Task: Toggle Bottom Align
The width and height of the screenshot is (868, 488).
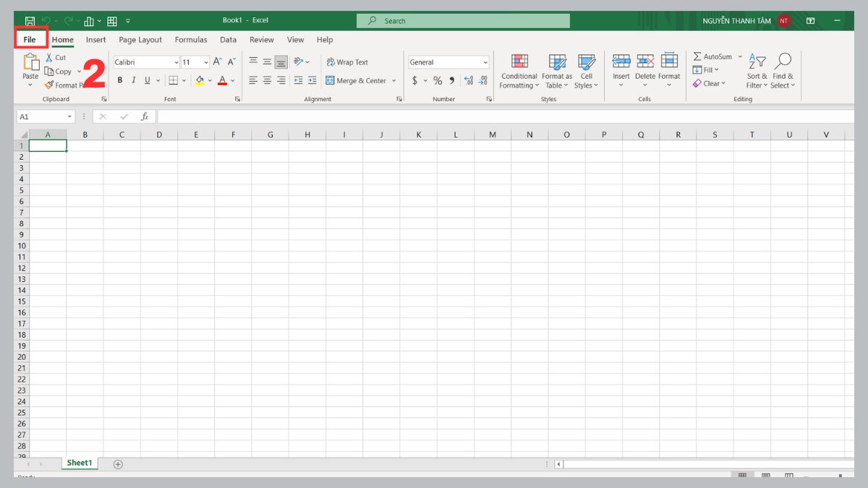Action: coord(281,62)
